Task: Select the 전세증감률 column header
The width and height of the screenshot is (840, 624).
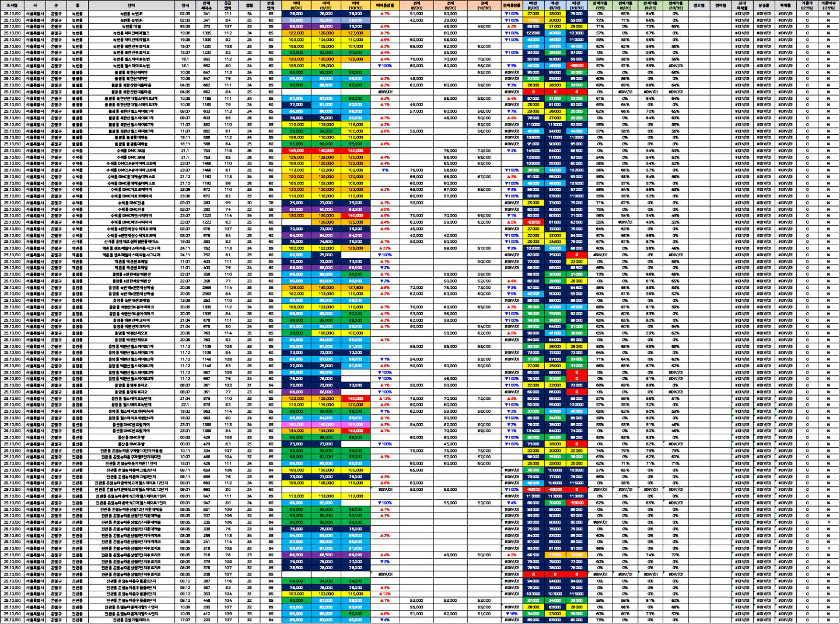Action: pyautogui.click(x=512, y=5)
